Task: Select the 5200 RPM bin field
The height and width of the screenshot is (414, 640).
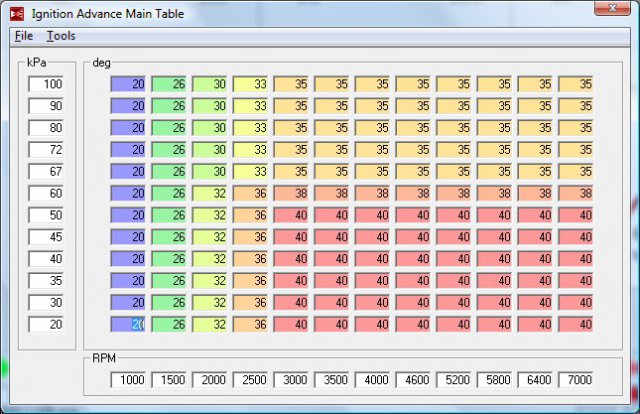Action: (455, 380)
